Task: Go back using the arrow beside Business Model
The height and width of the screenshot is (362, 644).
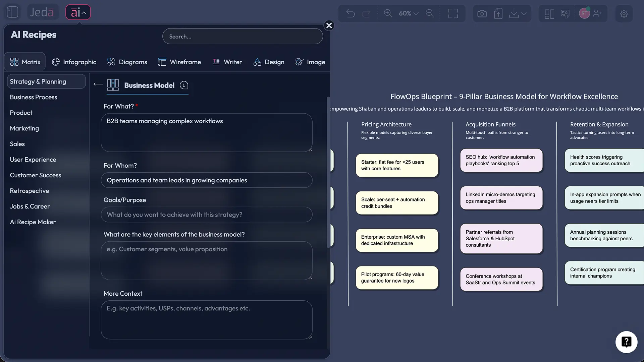Action: pyautogui.click(x=97, y=84)
